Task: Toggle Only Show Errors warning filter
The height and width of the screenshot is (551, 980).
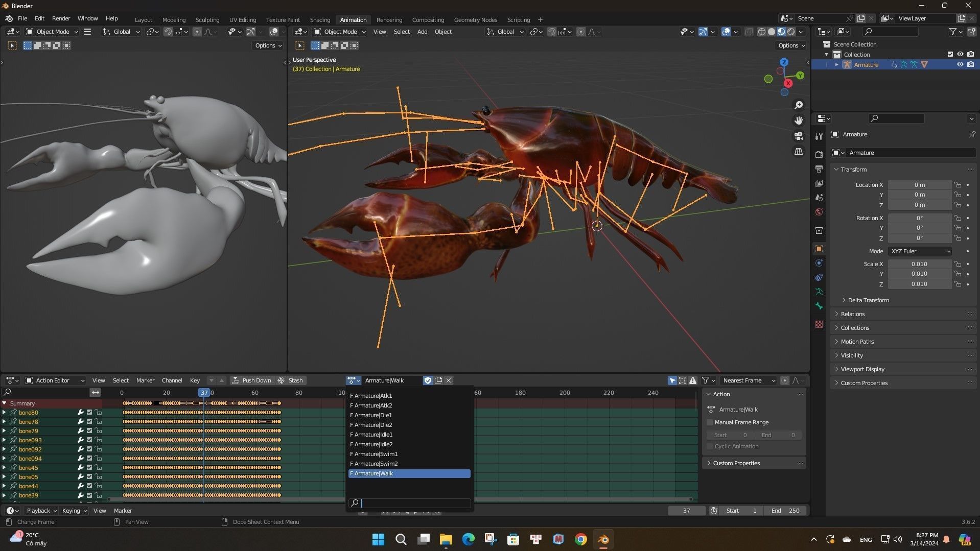Action: point(693,380)
